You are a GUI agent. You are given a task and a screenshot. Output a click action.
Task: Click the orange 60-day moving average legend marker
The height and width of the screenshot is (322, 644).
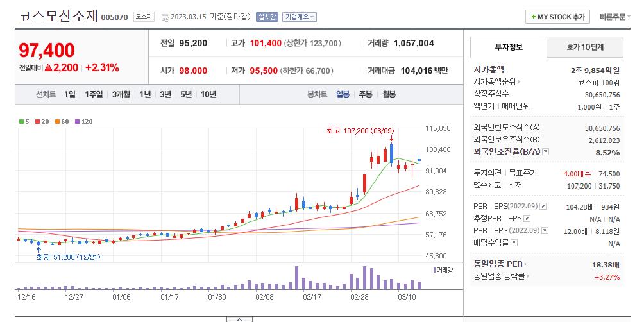(x=56, y=122)
